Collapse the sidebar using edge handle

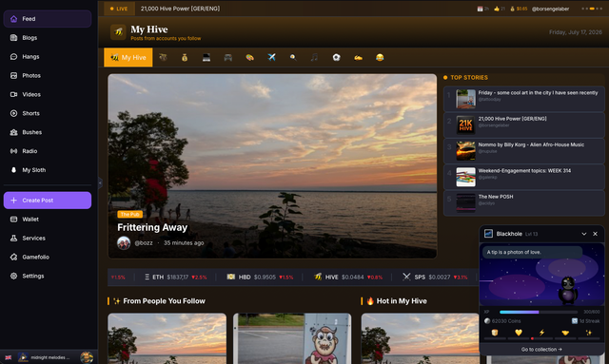(100, 182)
